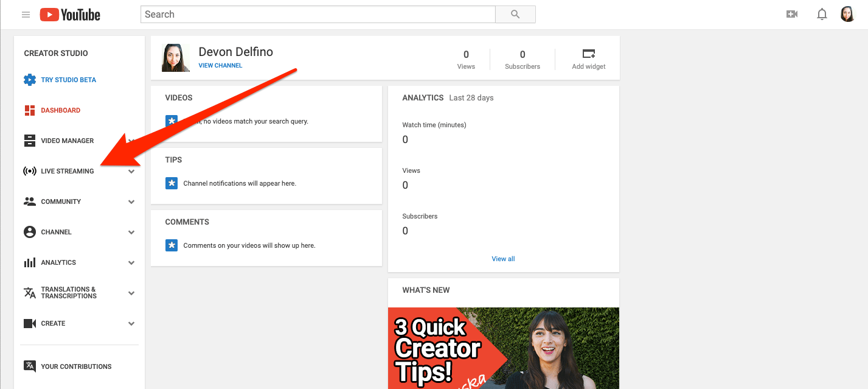This screenshot has height=389, width=868.
Task: Click the Views count in header
Action: (x=466, y=54)
